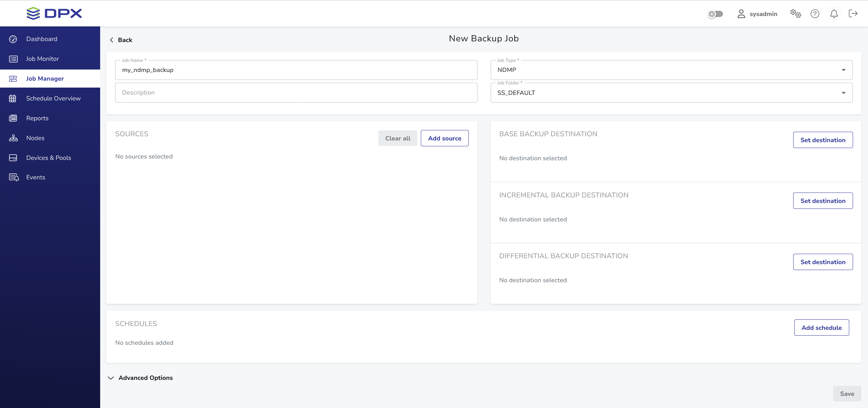868x408 pixels.
Task: Open the help question mark icon
Action: click(815, 14)
